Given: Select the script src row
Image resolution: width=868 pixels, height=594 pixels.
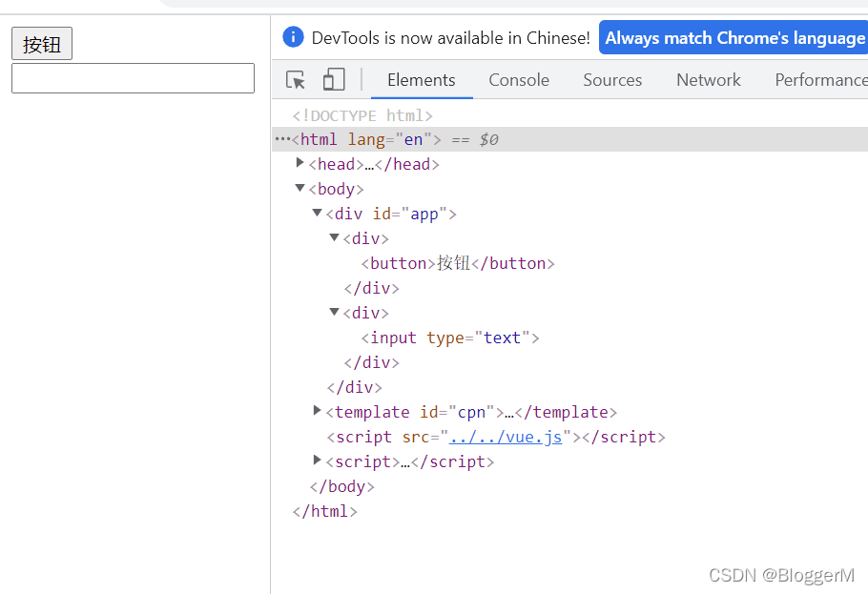Looking at the screenshot, I should coord(495,437).
